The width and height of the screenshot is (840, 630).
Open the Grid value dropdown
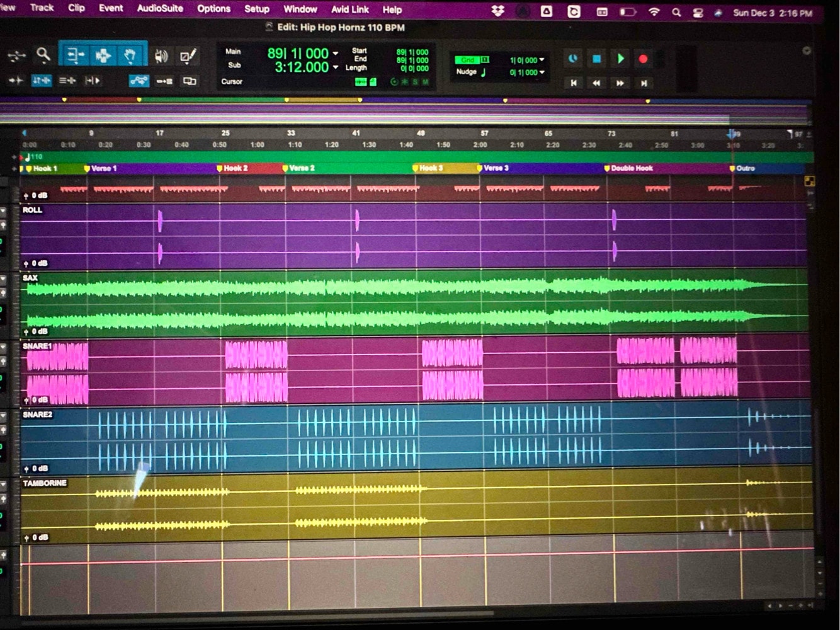tap(542, 60)
